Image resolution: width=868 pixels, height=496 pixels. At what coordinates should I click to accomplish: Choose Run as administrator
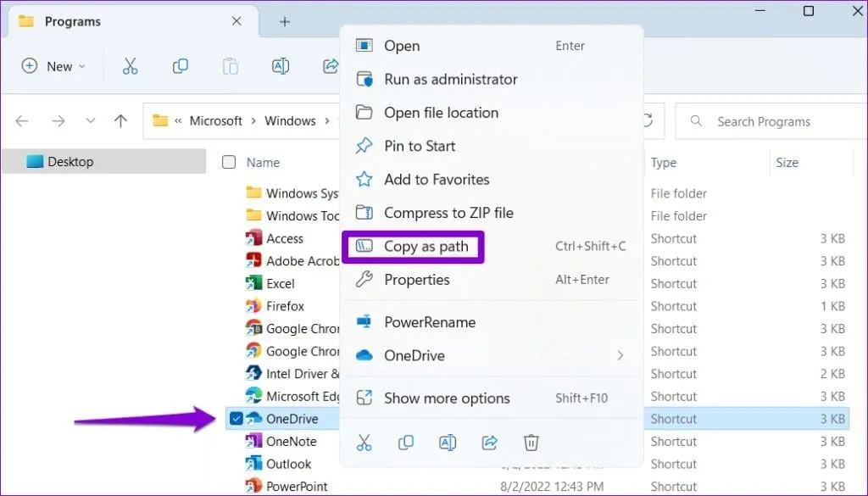pos(450,79)
